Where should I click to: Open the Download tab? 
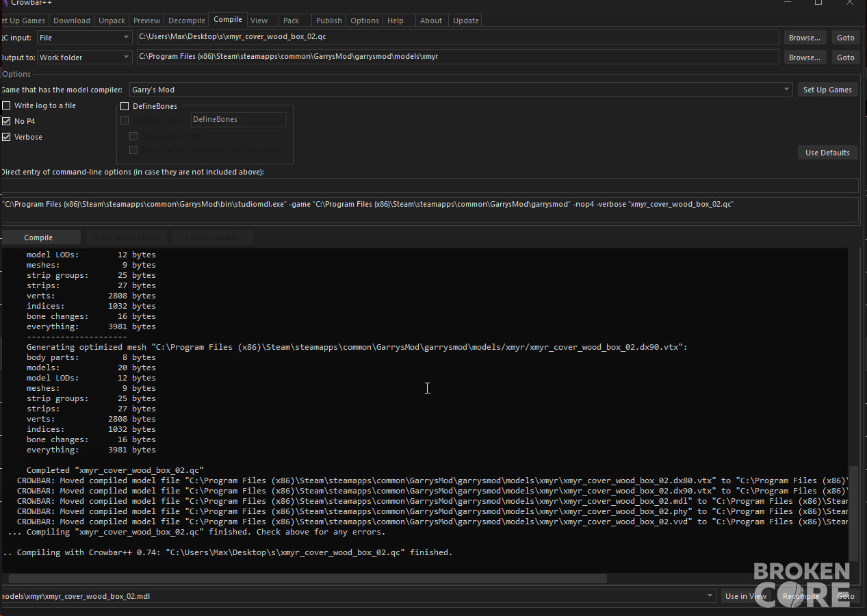tap(72, 21)
